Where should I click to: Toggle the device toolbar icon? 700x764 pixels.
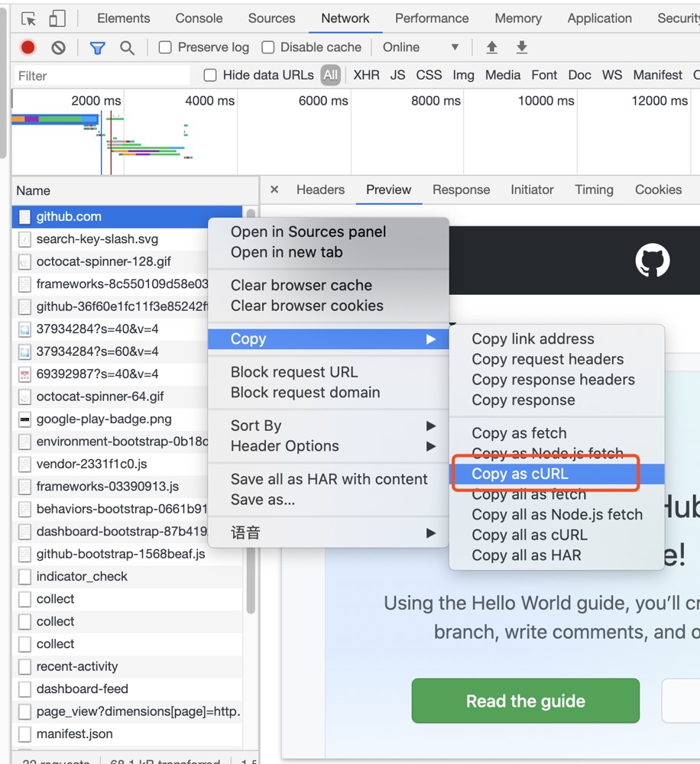(57, 18)
